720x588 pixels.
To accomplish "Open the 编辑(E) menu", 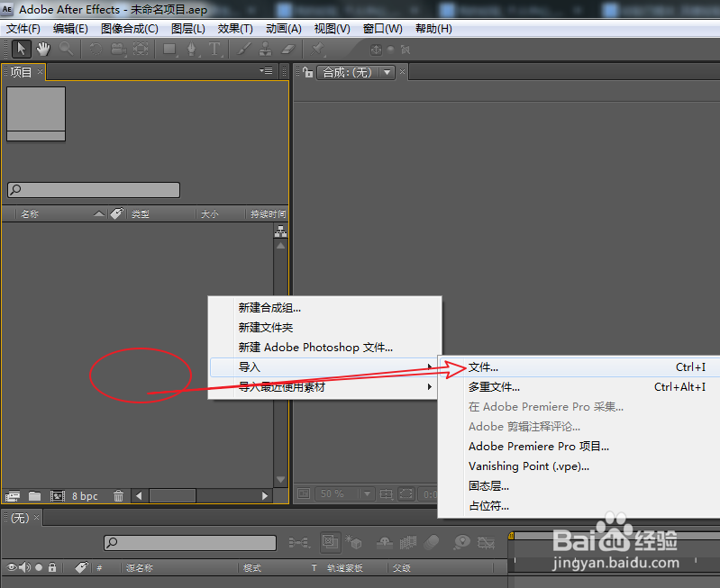I will click(x=70, y=29).
